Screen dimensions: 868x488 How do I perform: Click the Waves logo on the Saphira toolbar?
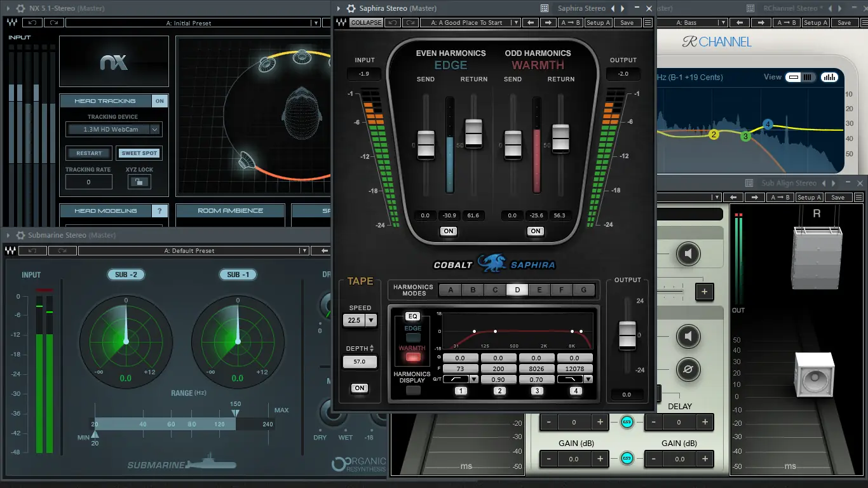[342, 22]
